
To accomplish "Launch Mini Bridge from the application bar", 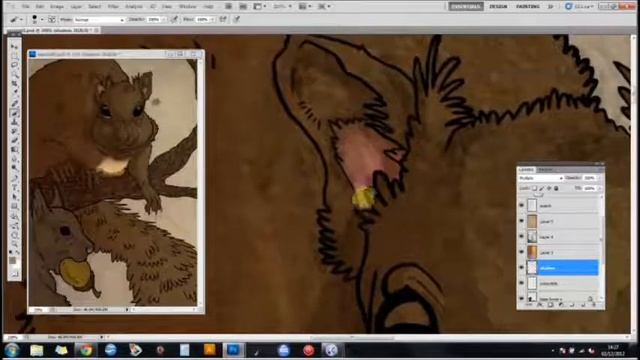I will pos(243,7).
